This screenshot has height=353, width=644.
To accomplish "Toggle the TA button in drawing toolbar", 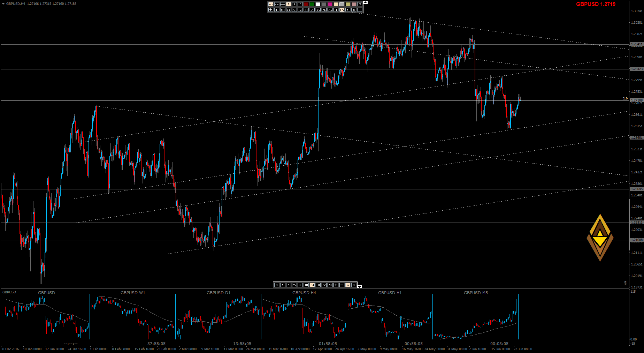I will [x=342, y=10].
